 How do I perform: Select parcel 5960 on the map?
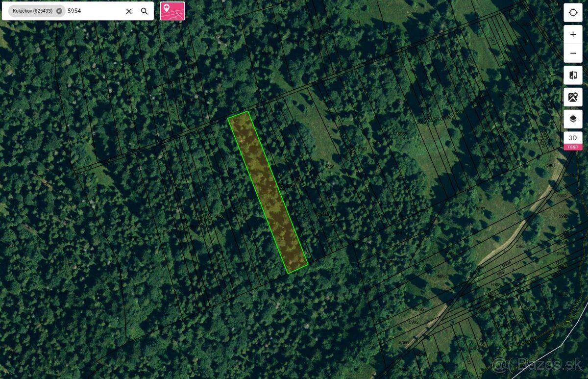point(329,167)
